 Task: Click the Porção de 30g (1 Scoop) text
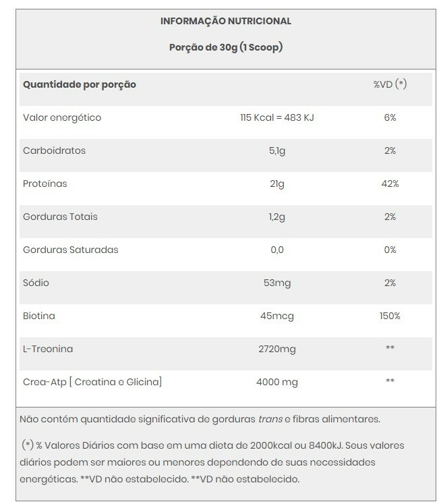click(x=226, y=48)
